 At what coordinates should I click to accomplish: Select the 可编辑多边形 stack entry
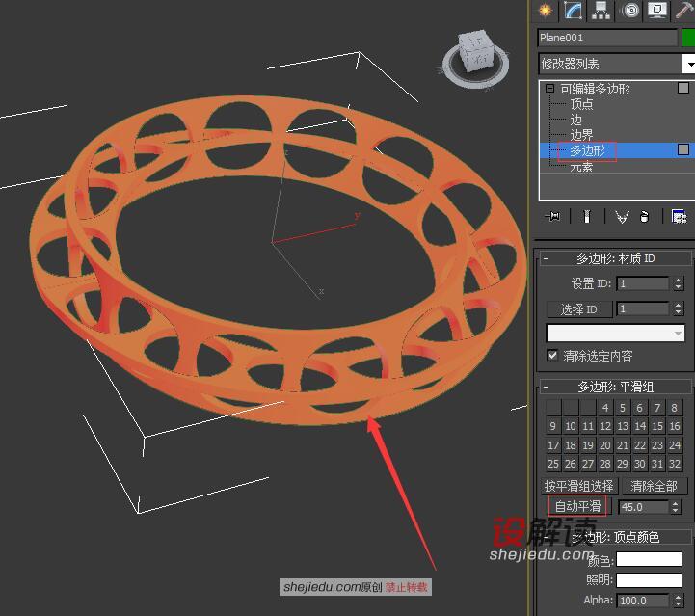click(595, 89)
